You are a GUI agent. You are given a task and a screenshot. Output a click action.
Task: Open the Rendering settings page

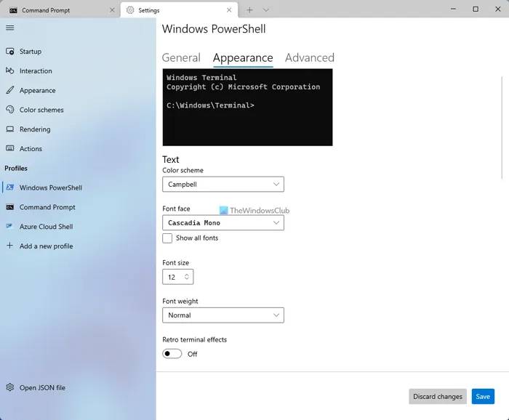tap(78, 129)
